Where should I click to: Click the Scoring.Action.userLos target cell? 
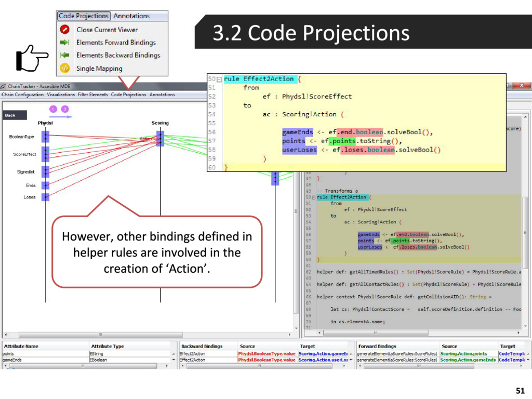323,360
